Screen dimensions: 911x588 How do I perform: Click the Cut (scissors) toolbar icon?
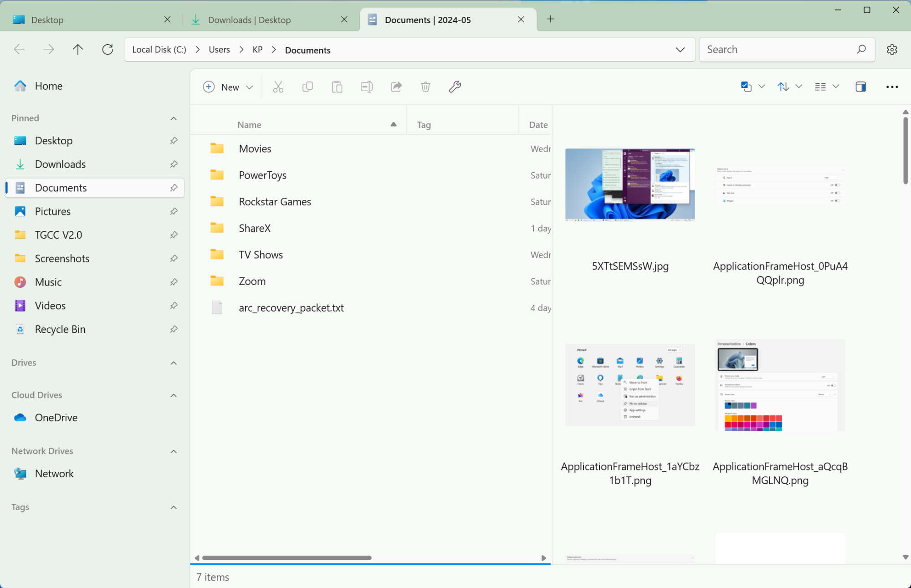(x=278, y=87)
